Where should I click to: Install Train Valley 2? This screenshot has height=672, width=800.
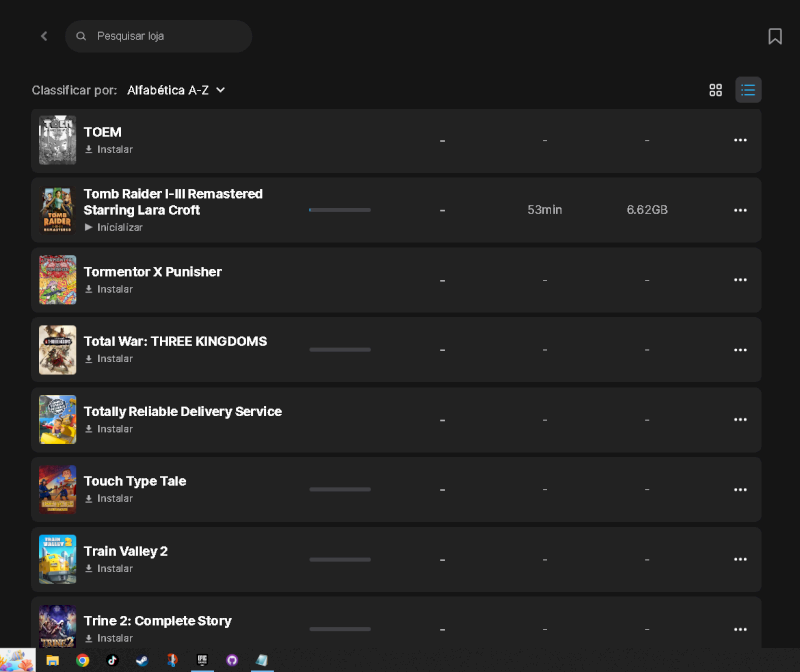[x=109, y=568]
